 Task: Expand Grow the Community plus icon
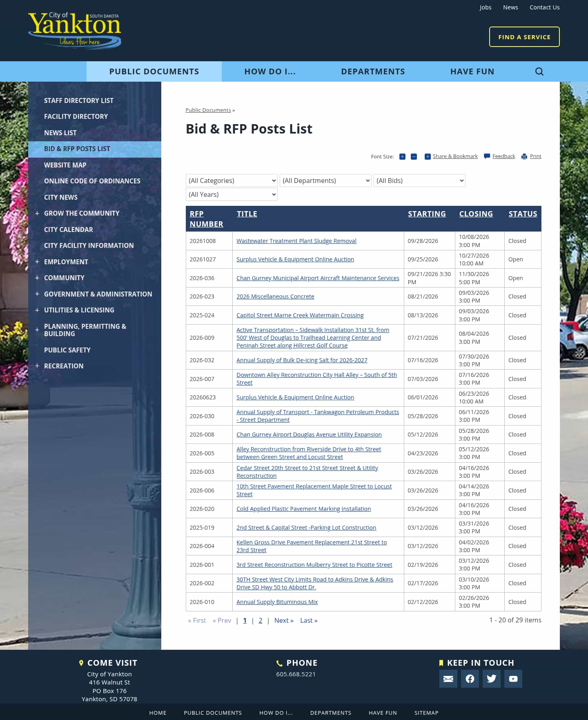37,213
